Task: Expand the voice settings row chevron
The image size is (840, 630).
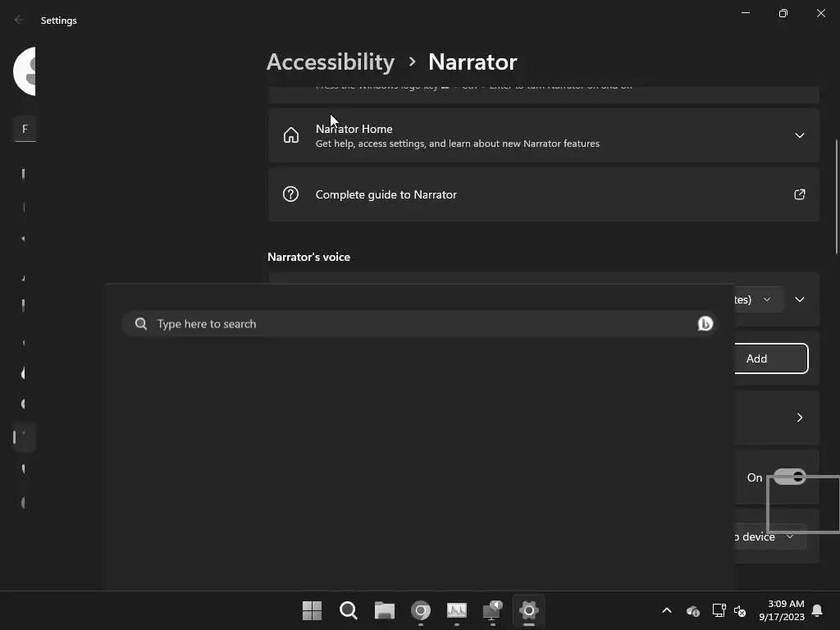Action: (799, 299)
